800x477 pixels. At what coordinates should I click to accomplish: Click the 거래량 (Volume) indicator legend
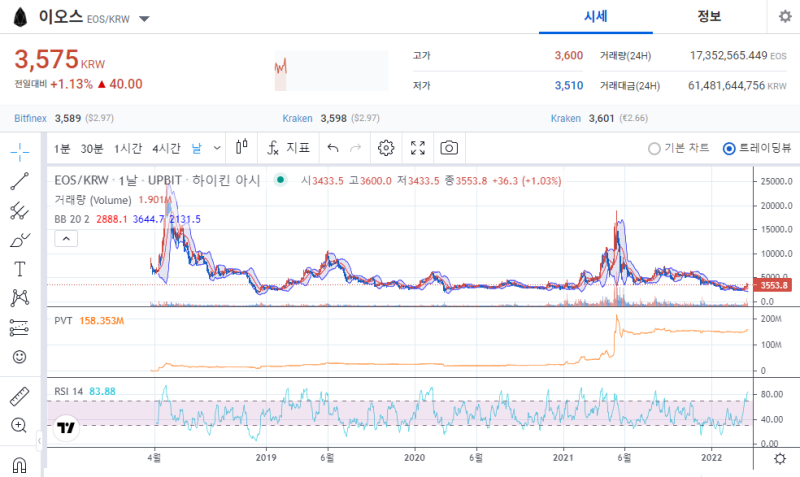click(93, 200)
